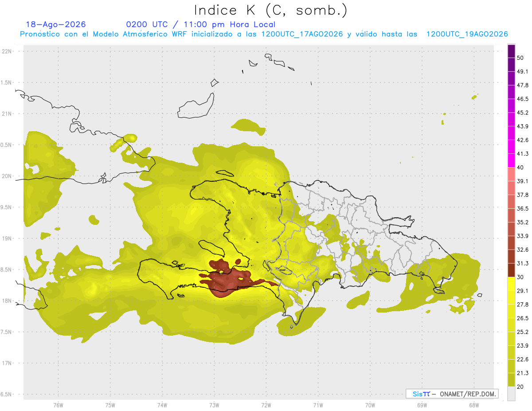Viewport: 532px width, 411px height.
Task: Click the "0200 UTC / 11:00 pm Hora Local" time
Action: pyautogui.click(x=201, y=24)
